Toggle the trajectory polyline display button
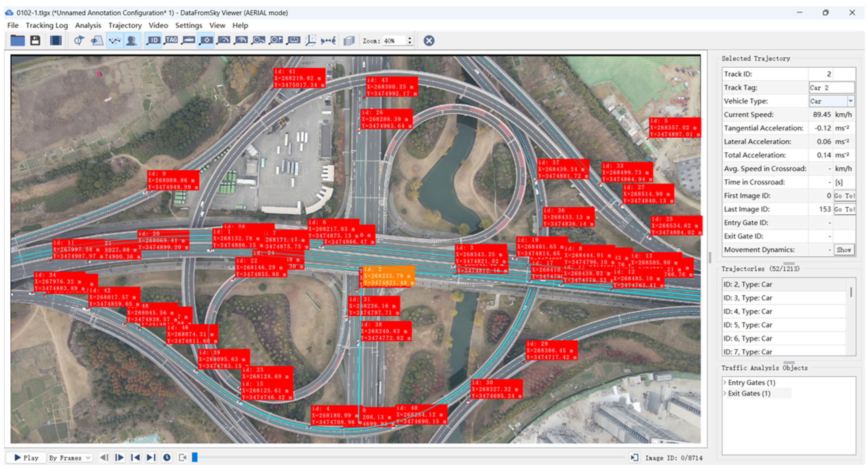Screen dimensions: 868x470 [x=115, y=41]
